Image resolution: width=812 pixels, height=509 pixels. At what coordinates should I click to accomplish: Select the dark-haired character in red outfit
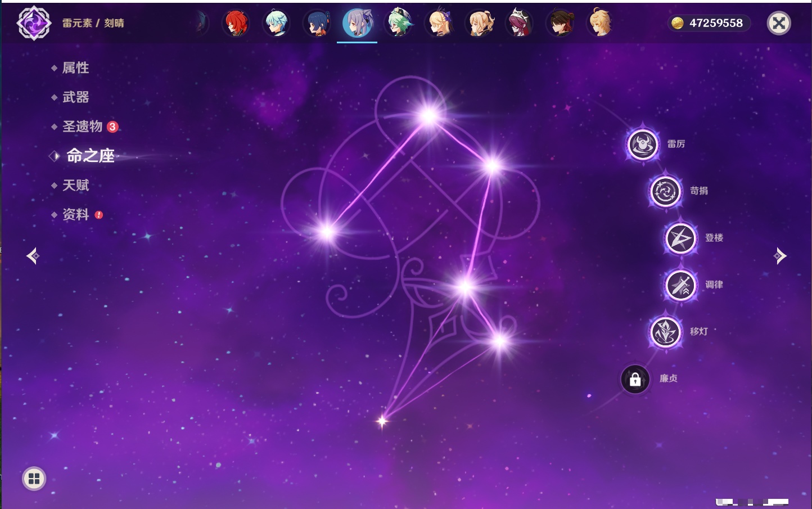[x=561, y=23]
